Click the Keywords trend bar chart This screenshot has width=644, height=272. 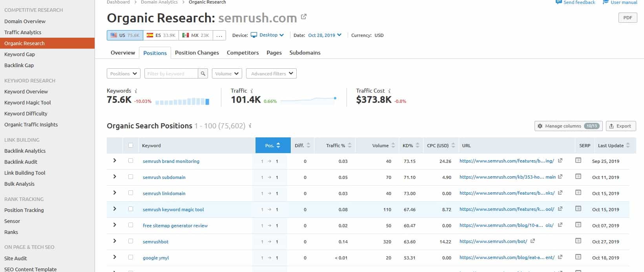182,102
